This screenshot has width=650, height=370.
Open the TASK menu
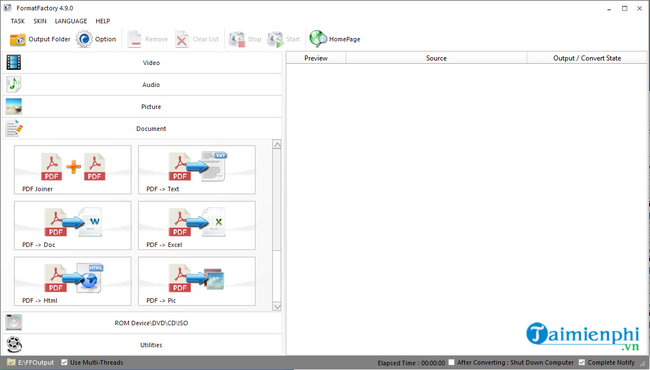[x=17, y=21]
